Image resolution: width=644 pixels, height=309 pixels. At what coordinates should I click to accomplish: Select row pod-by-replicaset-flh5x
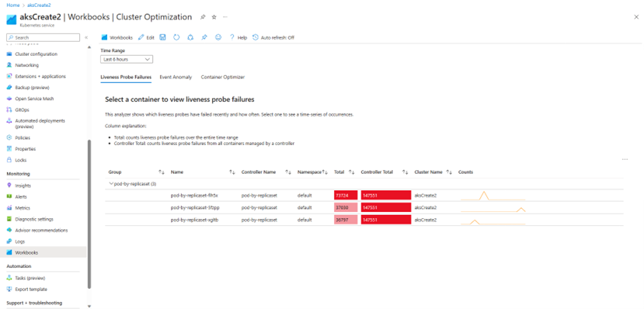[364, 196]
